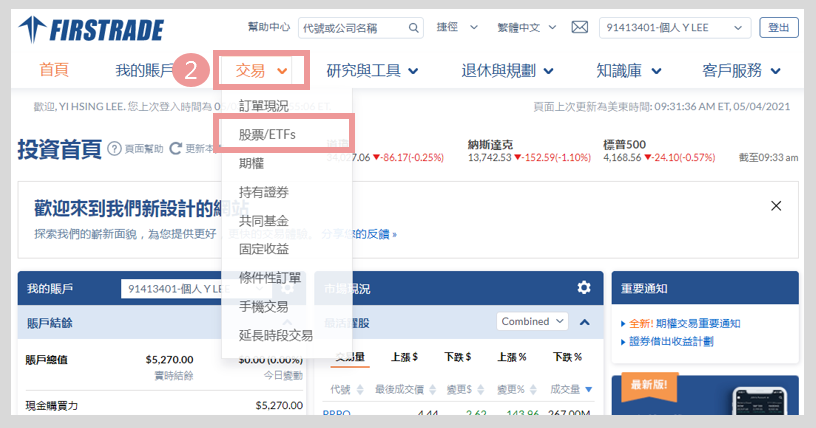Viewport: 816px width, 428px height.
Task: Click the 分享您的反饋 link
Action: click(359, 234)
